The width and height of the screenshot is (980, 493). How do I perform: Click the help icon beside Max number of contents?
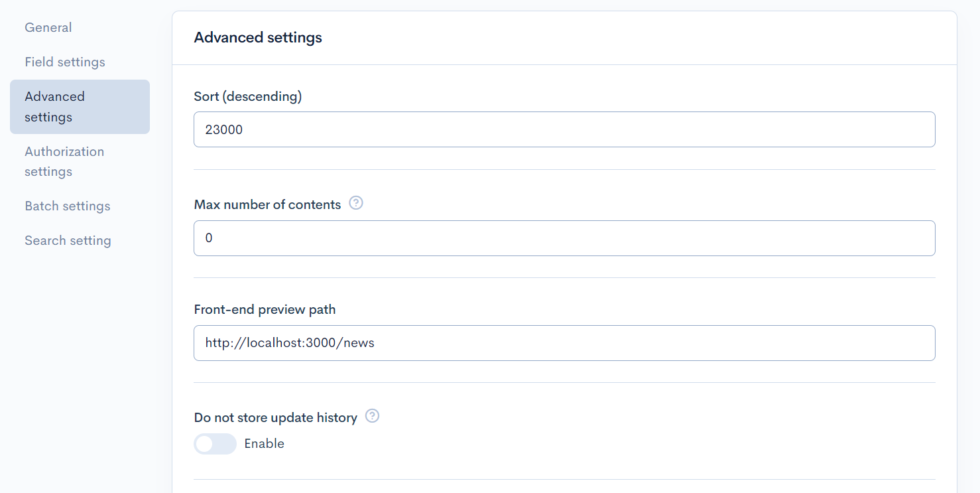click(x=356, y=204)
